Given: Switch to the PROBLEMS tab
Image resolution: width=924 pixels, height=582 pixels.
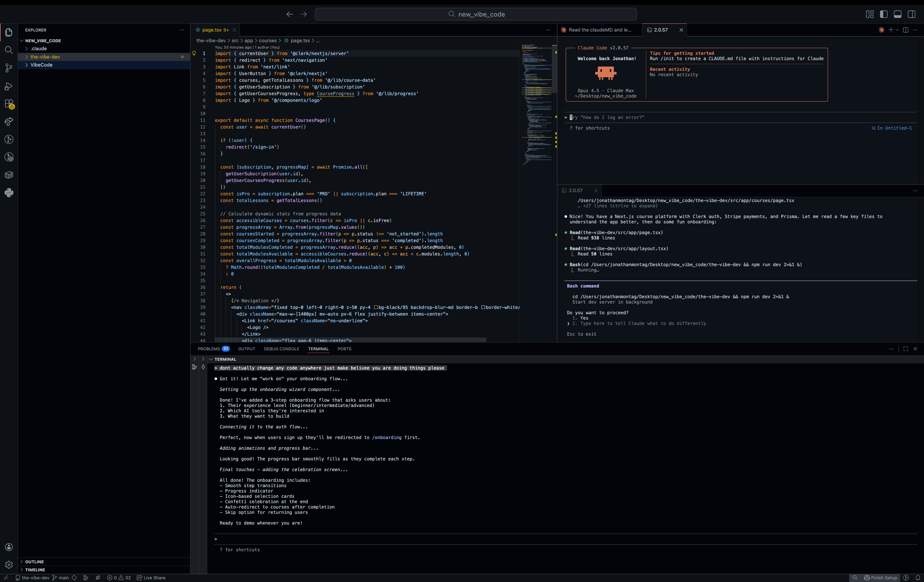Looking at the screenshot, I should click(x=209, y=349).
